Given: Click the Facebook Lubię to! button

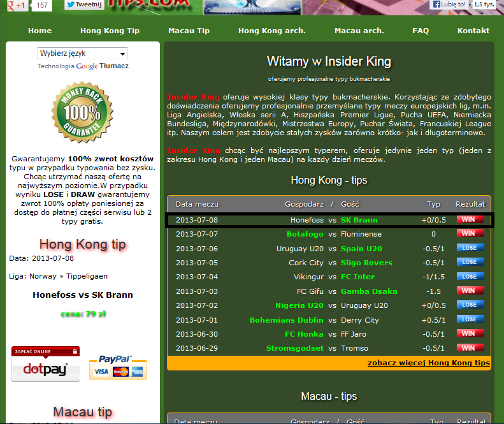Looking at the screenshot, I should tap(449, 4).
